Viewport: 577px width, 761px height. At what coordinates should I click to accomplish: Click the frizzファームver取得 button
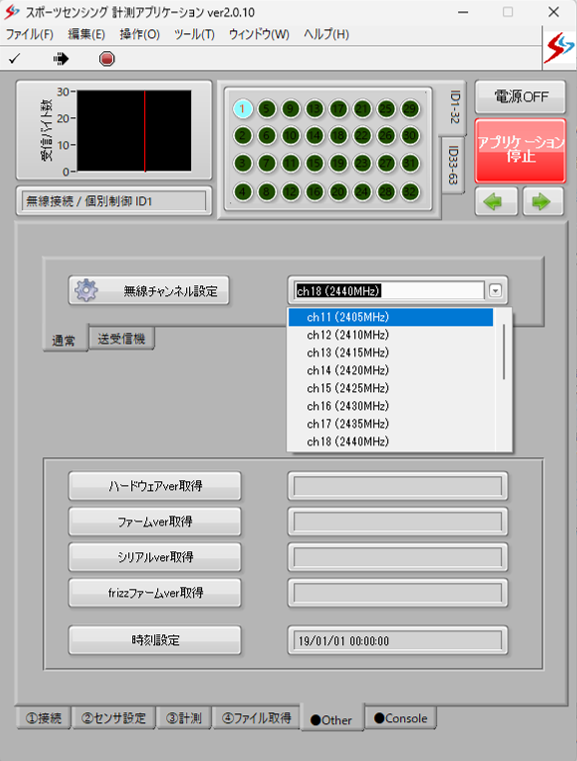(x=155, y=593)
